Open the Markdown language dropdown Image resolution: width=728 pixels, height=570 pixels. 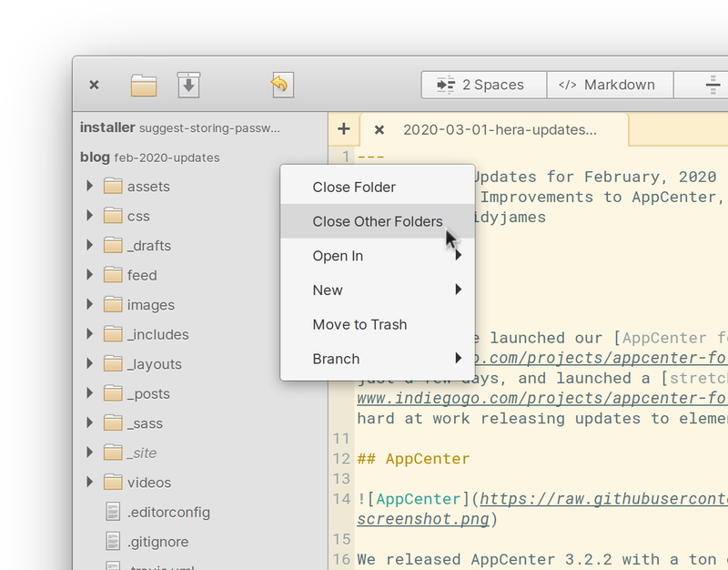click(x=610, y=85)
